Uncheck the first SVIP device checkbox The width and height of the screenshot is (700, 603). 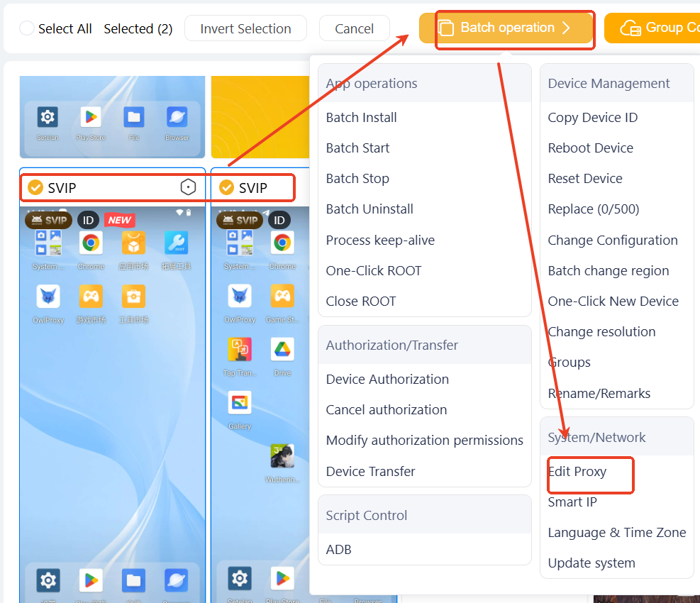[x=35, y=187]
